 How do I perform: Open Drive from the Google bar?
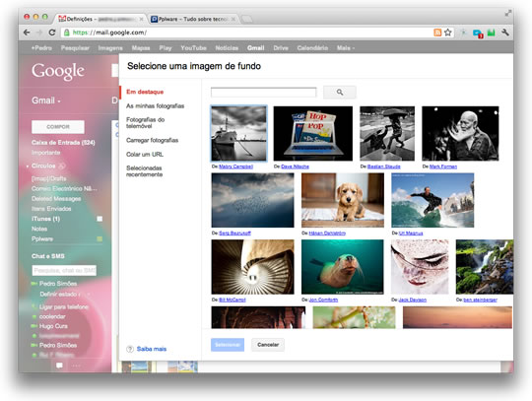coord(281,48)
